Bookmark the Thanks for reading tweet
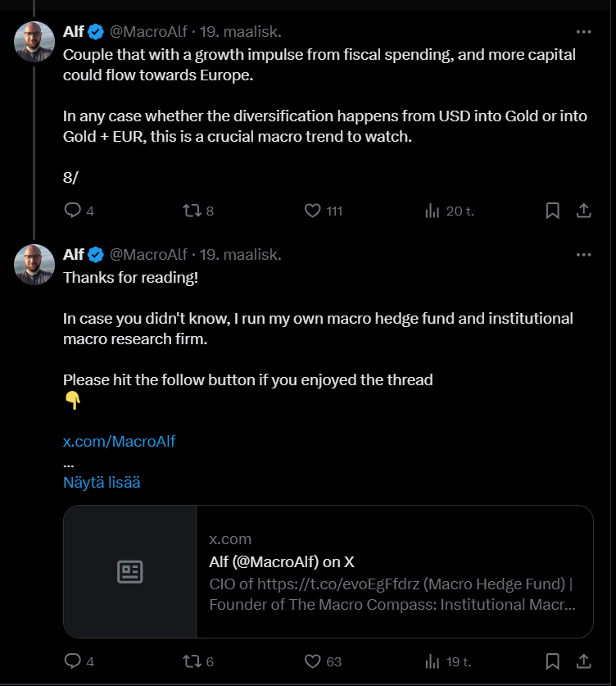Image resolution: width=616 pixels, height=686 pixels. pyautogui.click(x=553, y=661)
